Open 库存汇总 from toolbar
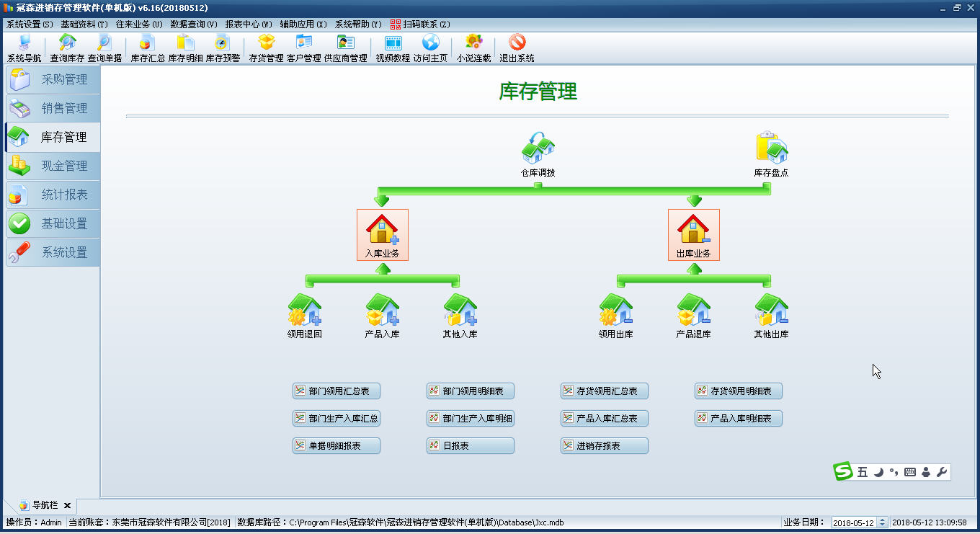The image size is (980, 534). (148, 48)
